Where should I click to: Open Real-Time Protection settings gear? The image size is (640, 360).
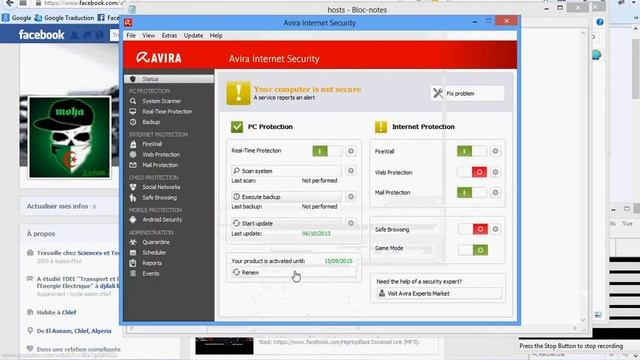coord(351,151)
